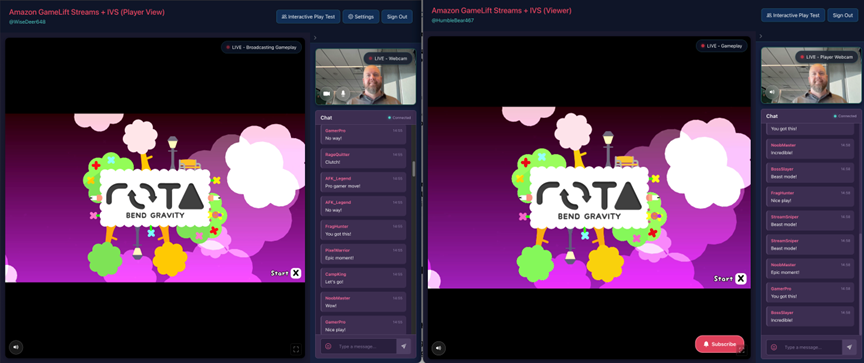Image resolution: width=864 pixels, height=363 pixels.
Task: Select GamerPro username in Viewer chat
Action: pyautogui.click(x=781, y=289)
